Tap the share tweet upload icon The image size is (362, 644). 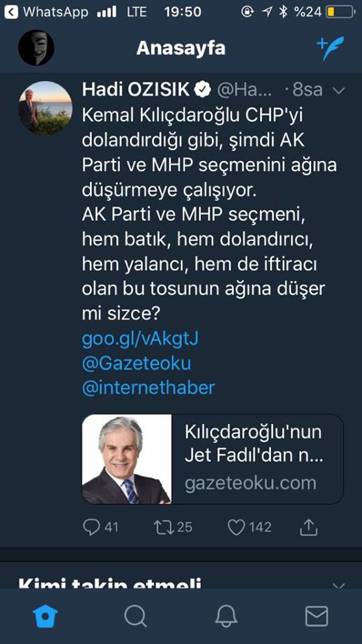point(309,527)
